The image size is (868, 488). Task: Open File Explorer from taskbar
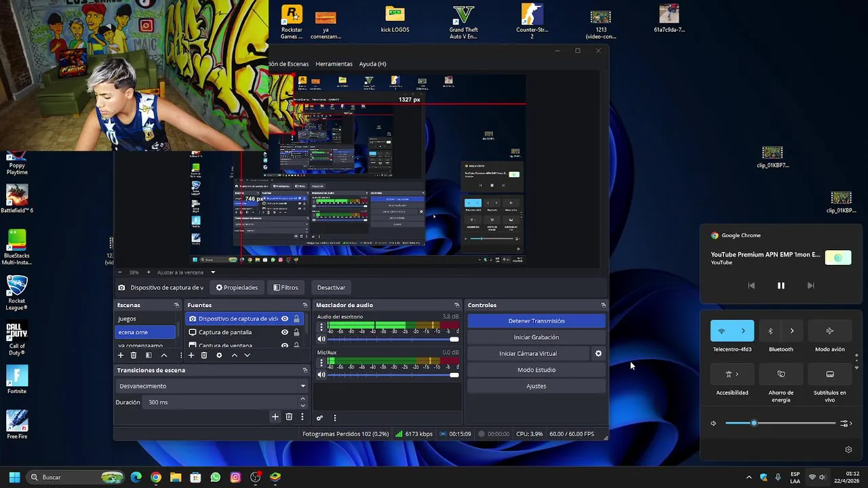[x=176, y=477]
